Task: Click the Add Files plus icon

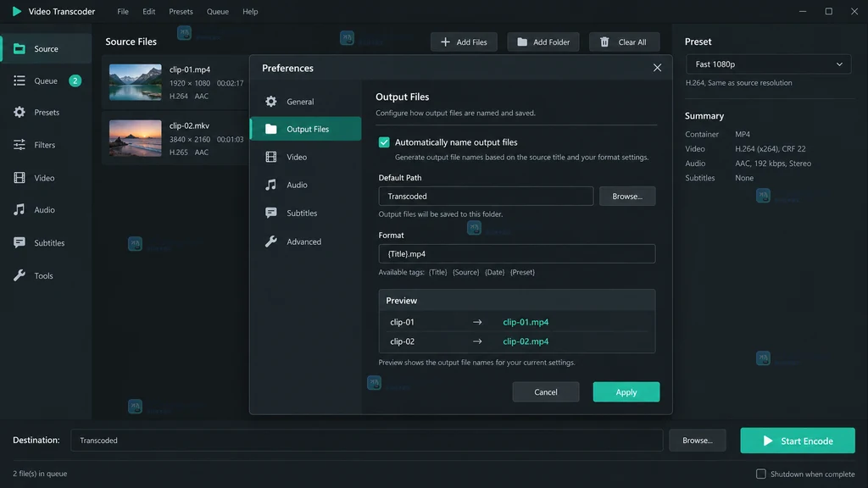Action: [445, 42]
